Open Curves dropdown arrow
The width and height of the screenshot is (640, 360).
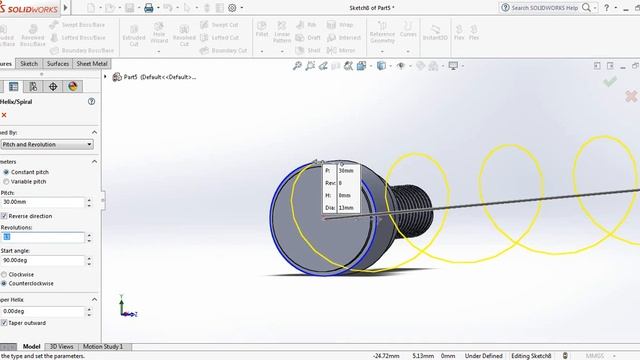tap(408, 51)
